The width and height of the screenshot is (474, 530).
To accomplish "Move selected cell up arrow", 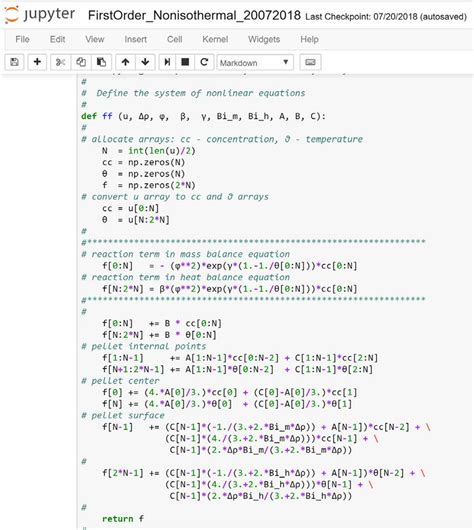I will pos(125,62).
